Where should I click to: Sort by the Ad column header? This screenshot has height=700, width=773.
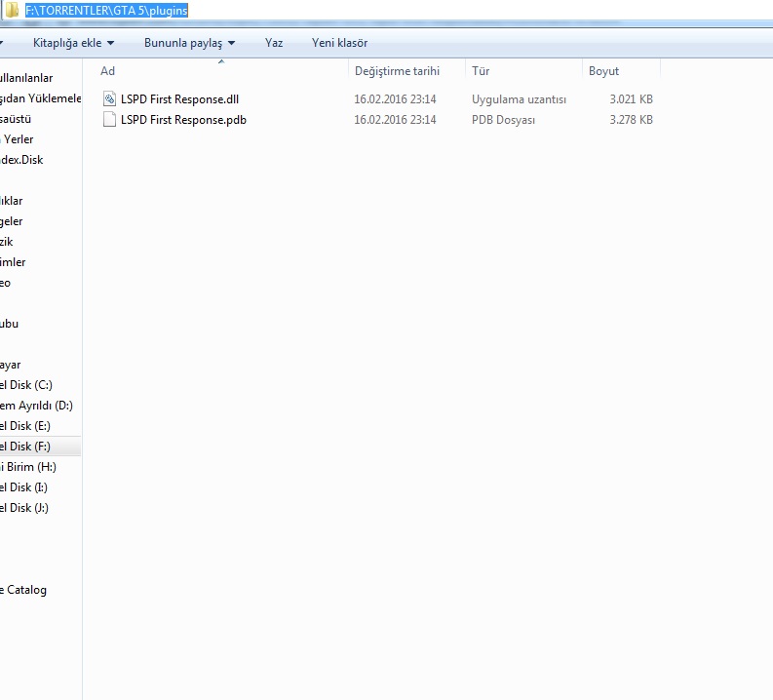(x=107, y=71)
